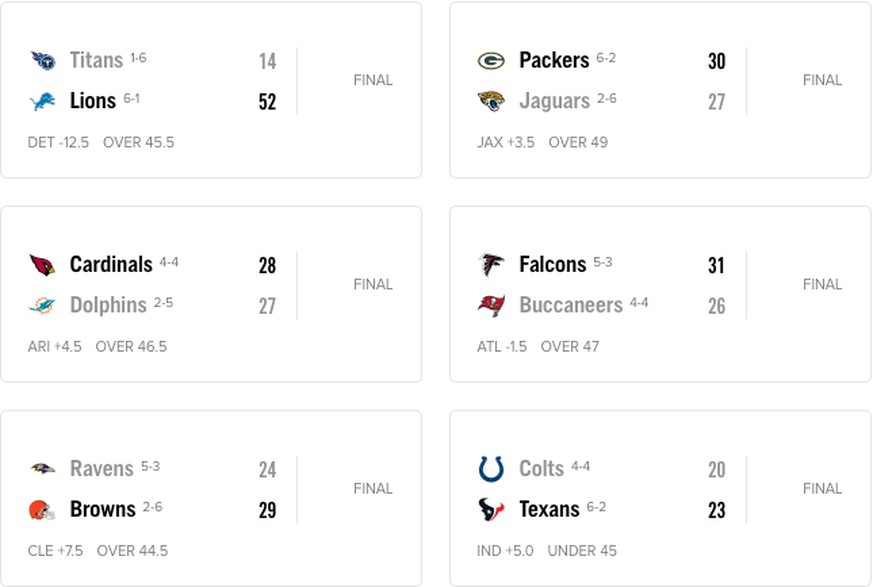Click FINAL status of Falcons-Buccaneers game
Screen dimensions: 873x587
point(822,285)
